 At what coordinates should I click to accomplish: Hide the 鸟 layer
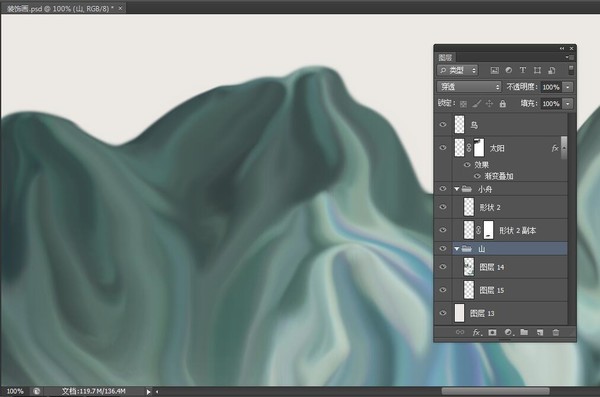[443, 124]
